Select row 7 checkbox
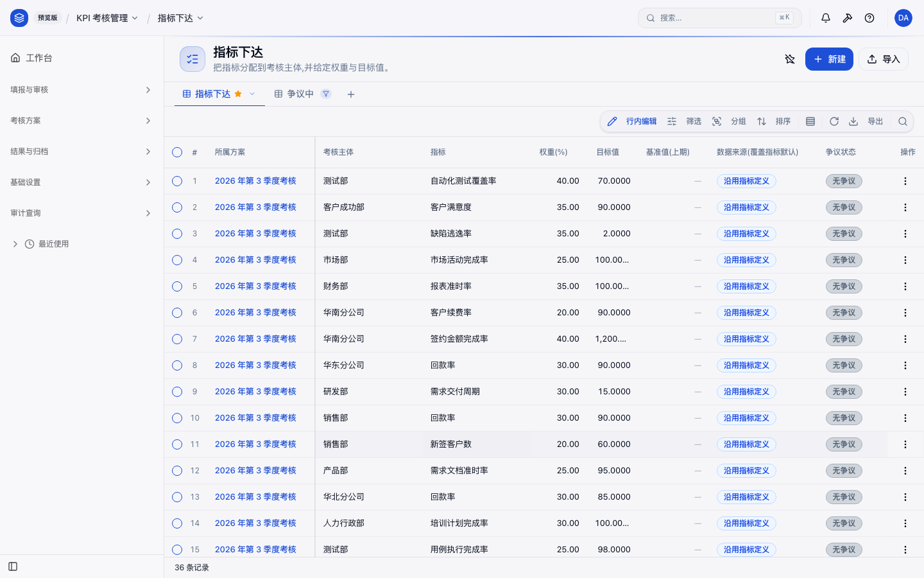Screen dimensions: 924x578 (177, 339)
